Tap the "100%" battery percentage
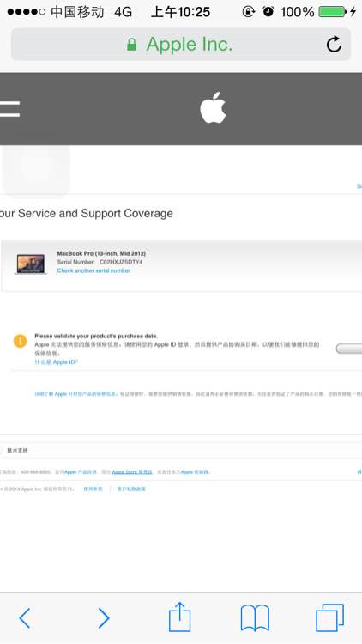This screenshot has height=644, width=362. click(297, 12)
